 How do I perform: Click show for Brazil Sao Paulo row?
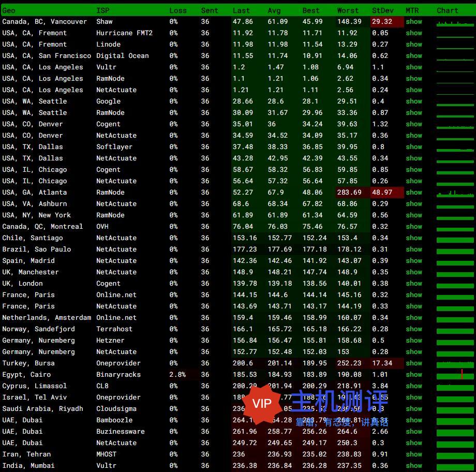coord(414,249)
